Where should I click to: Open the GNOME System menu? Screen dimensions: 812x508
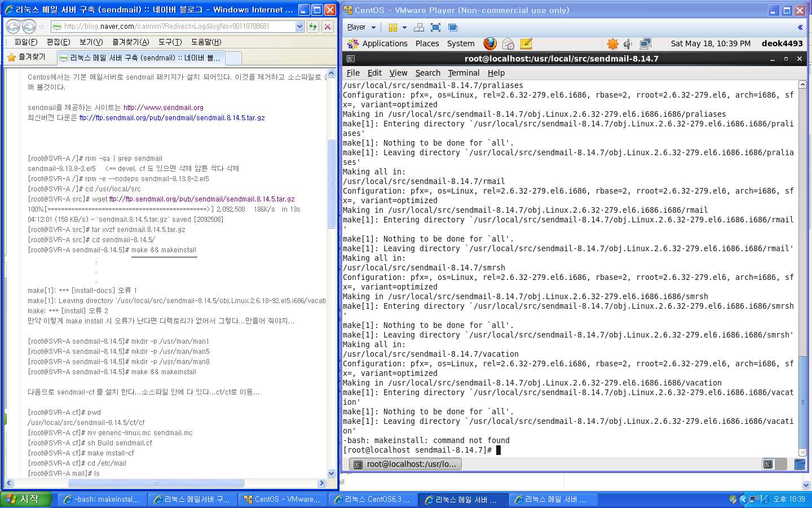(461, 43)
